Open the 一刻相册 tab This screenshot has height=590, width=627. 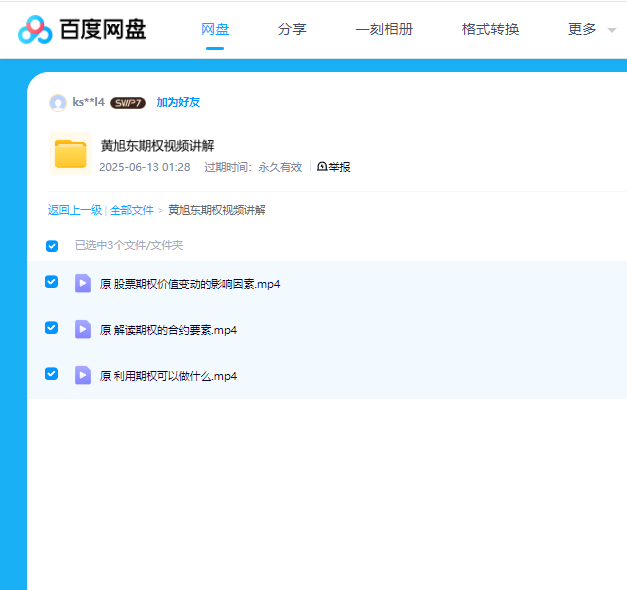point(384,29)
